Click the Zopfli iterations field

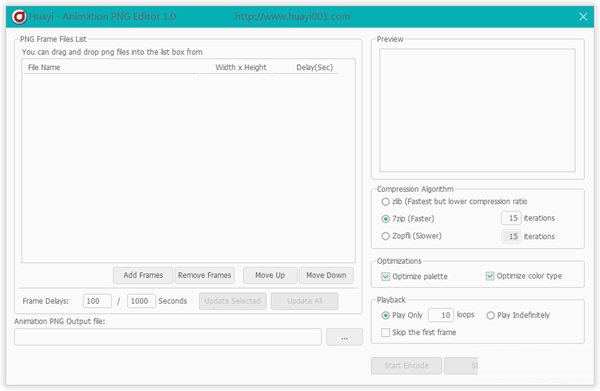[511, 236]
